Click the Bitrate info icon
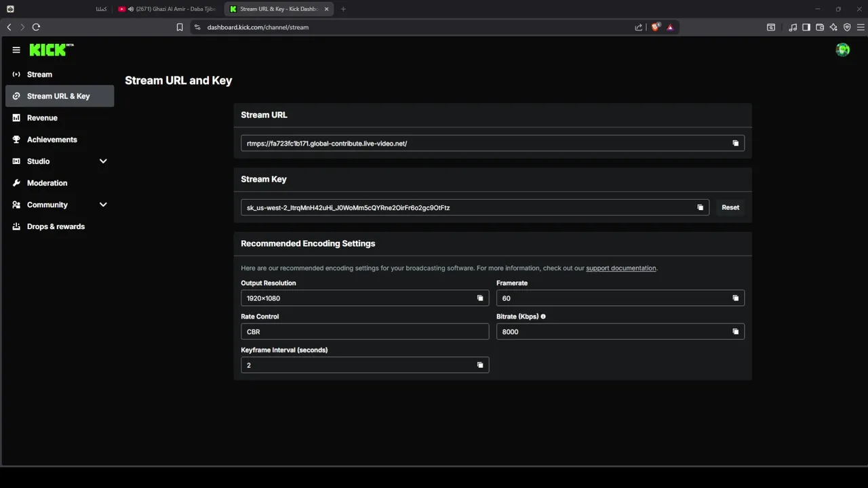Image resolution: width=868 pixels, height=488 pixels. point(543,317)
